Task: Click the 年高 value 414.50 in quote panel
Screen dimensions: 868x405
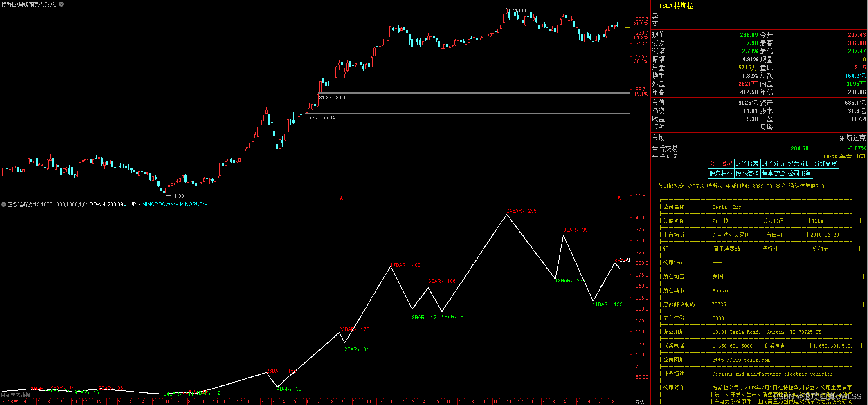Action: [749, 92]
